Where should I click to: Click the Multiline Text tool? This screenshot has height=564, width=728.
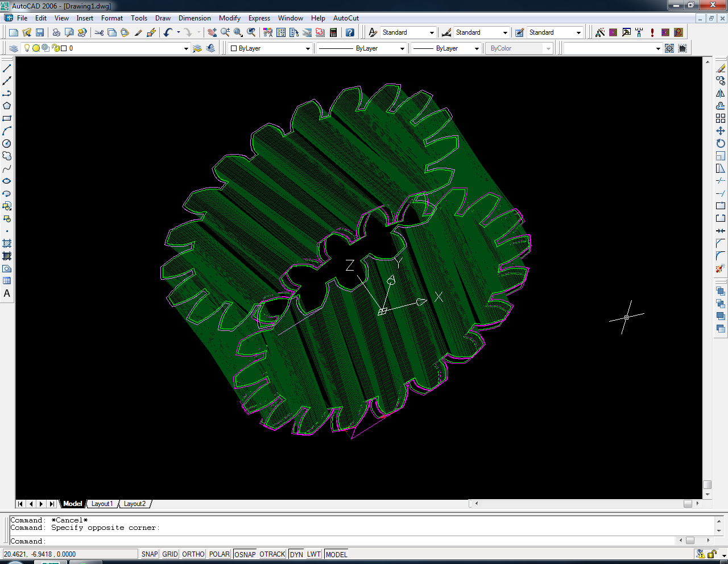7,293
